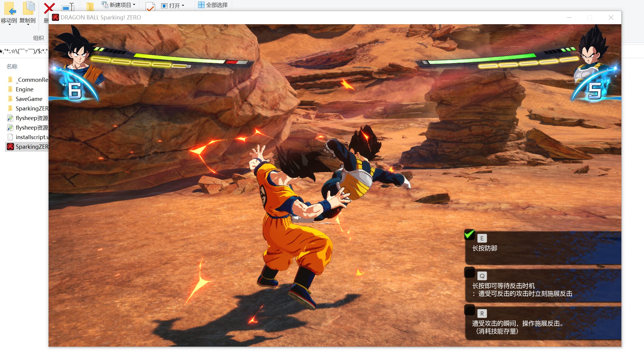Screen dimensions: 644x355
Task: Select the _CommonRe folder in the file list
Action: [27, 80]
